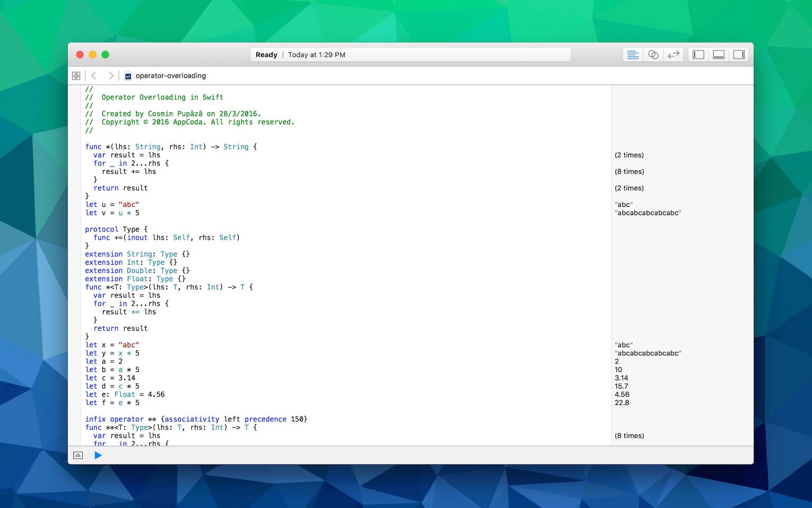The image size is (812, 508).
Task: Click the infix operator ** declaration line
Action: click(x=196, y=419)
